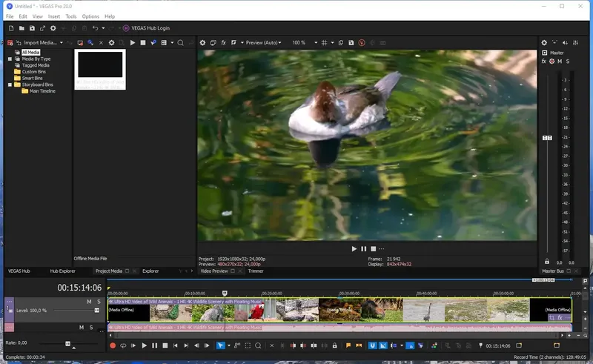Open the Import Media dropdown arrow
593x364 pixels.
62,43
